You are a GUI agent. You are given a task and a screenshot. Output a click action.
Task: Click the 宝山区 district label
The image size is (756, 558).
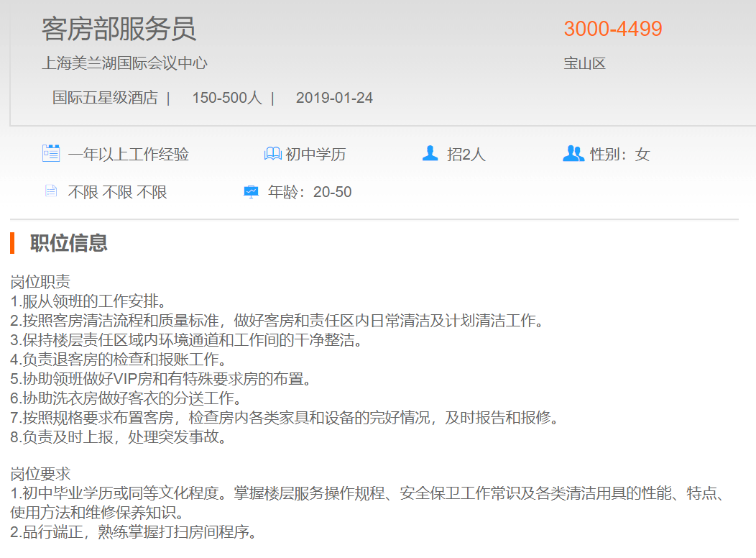pos(584,63)
